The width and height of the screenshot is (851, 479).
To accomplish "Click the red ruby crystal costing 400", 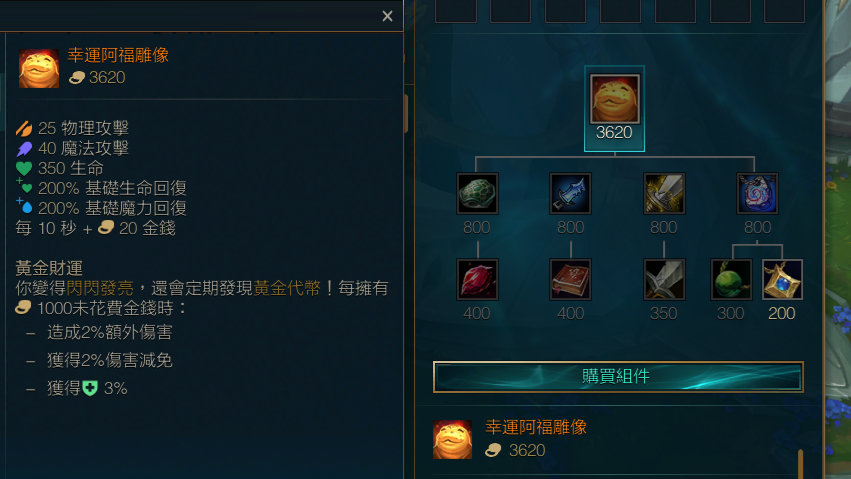I will pos(477,279).
